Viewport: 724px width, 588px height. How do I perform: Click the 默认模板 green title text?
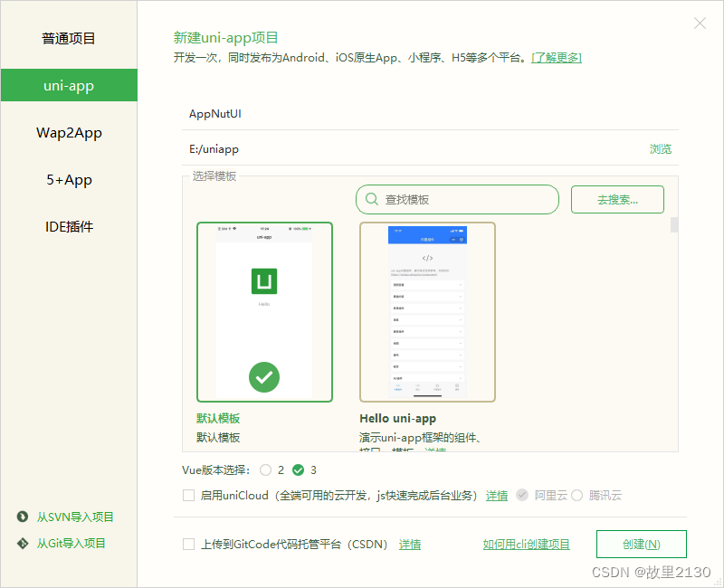tap(218, 418)
